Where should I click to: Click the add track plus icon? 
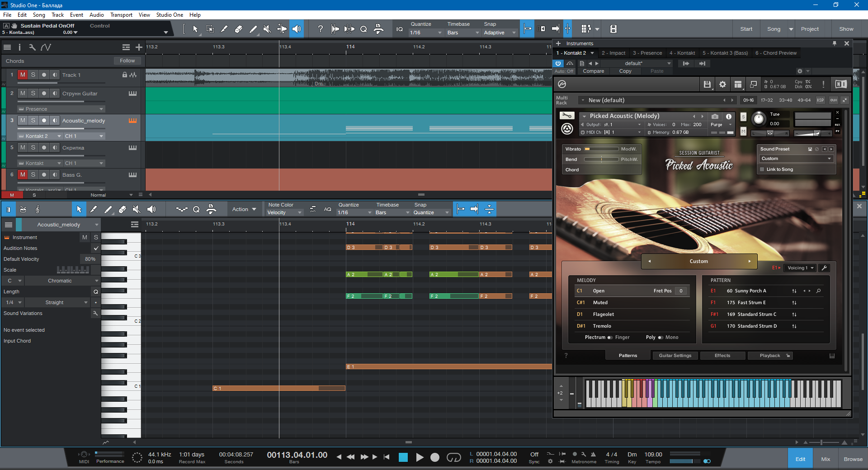pos(139,47)
